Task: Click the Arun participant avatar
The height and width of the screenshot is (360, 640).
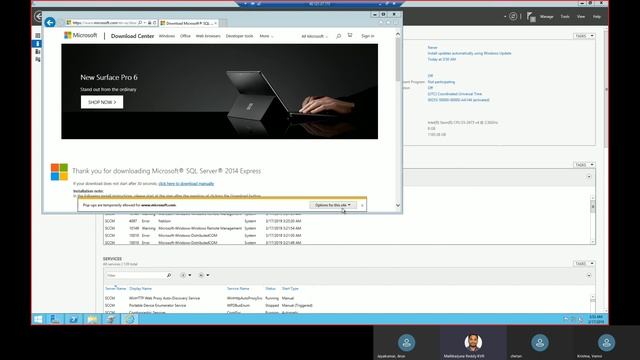Action: [x=407, y=342]
